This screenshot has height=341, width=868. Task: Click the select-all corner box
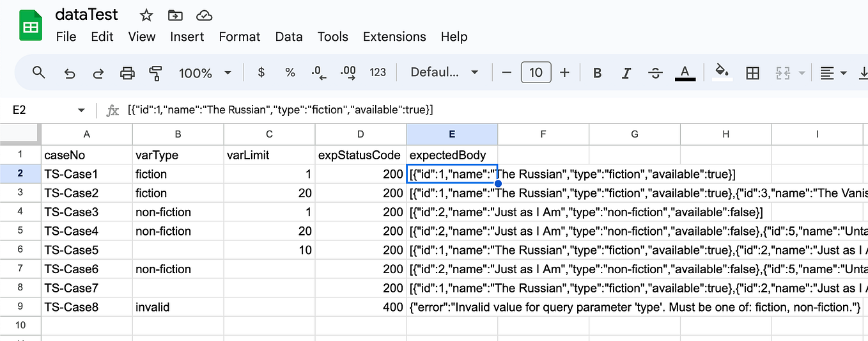(20, 134)
